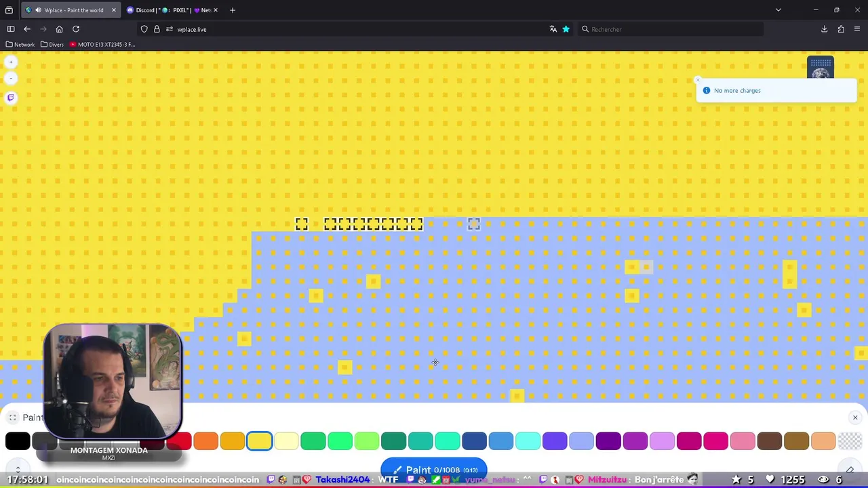The image size is (868, 488).
Task: Open the Firefox hamburger menu
Action: [x=857, y=29]
